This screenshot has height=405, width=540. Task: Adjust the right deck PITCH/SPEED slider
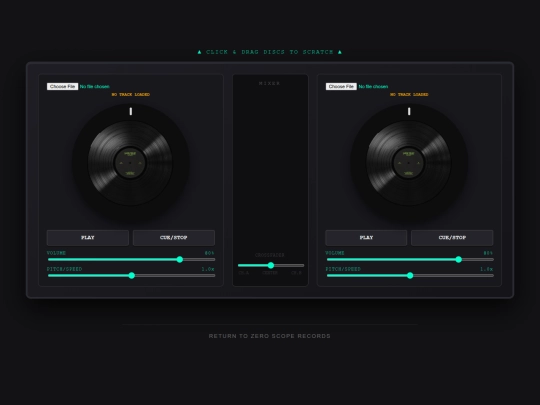pos(410,276)
